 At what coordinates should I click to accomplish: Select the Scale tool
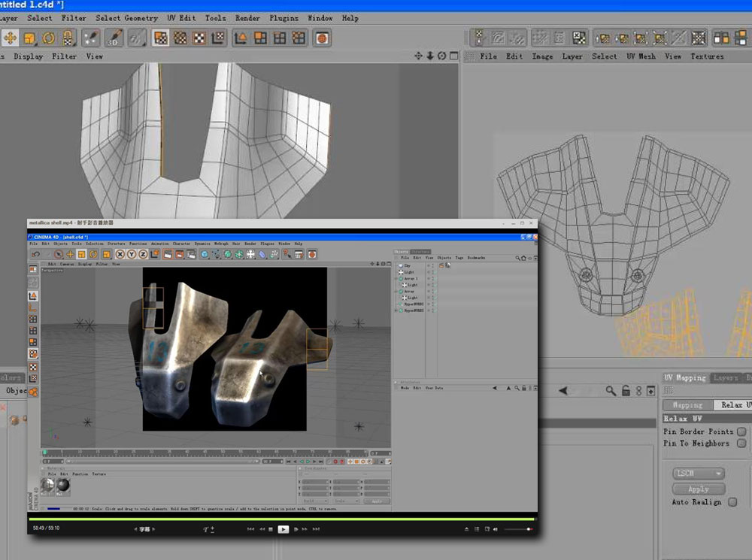pos(29,38)
